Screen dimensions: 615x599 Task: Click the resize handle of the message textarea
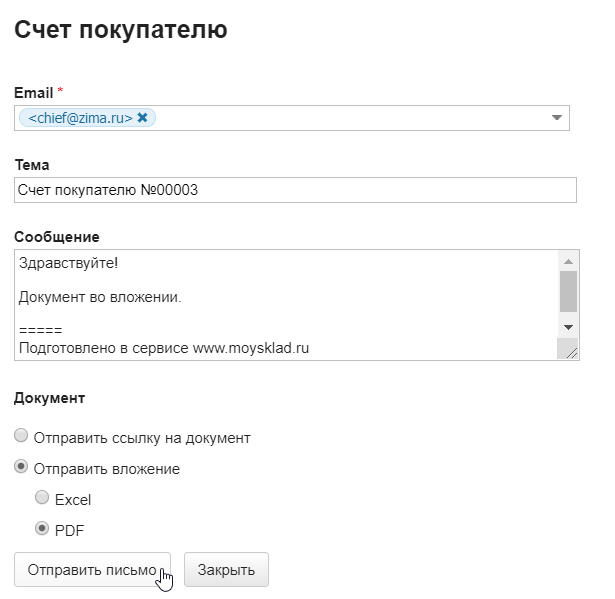[x=570, y=350]
